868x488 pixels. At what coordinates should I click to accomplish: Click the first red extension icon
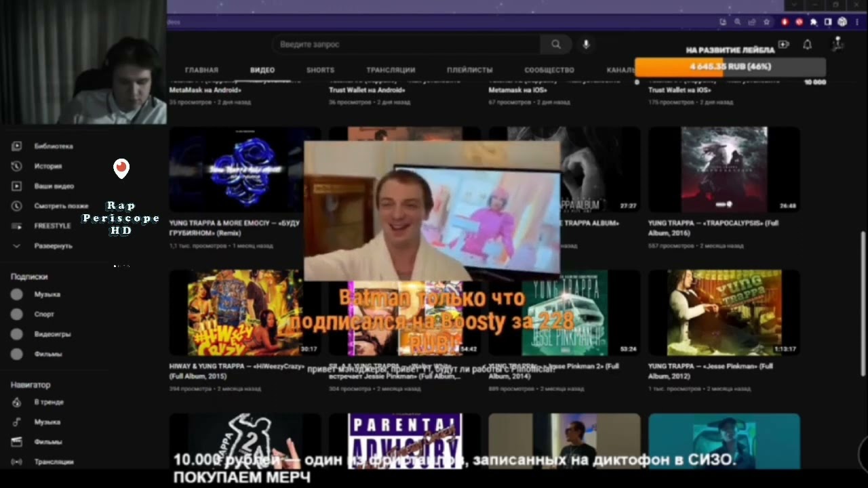tap(785, 22)
